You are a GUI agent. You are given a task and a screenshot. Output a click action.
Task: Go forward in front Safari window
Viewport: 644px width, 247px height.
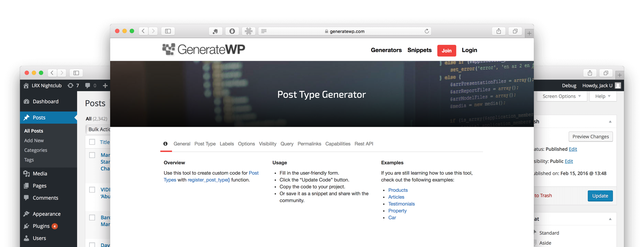(x=153, y=31)
